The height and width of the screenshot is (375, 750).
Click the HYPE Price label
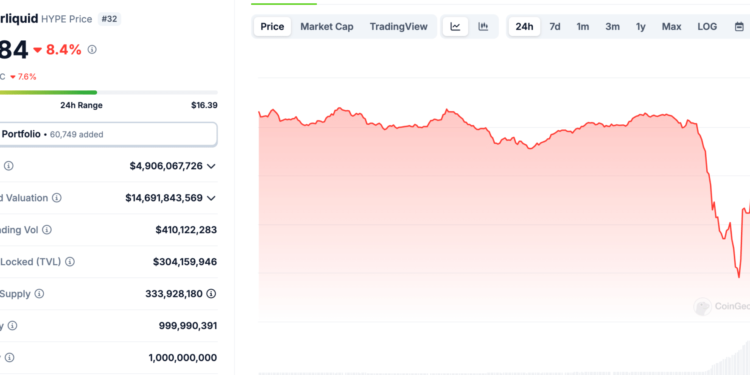pos(66,19)
